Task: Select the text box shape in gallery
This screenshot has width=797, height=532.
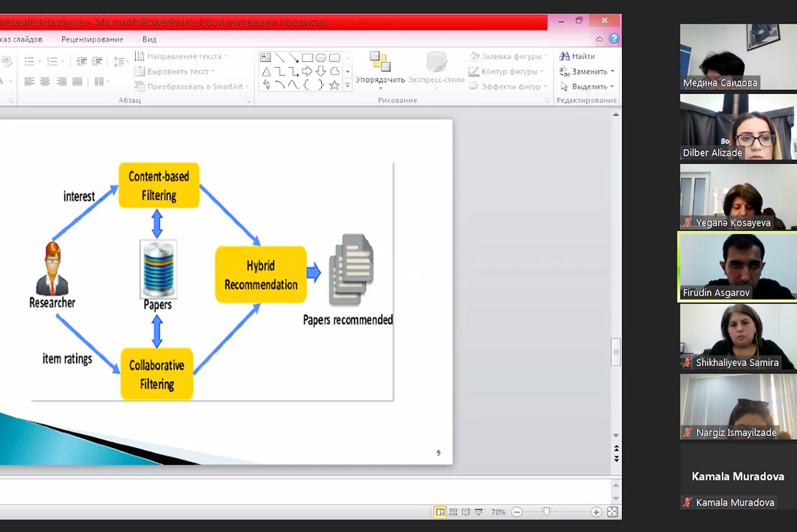Action: point(265,58)
